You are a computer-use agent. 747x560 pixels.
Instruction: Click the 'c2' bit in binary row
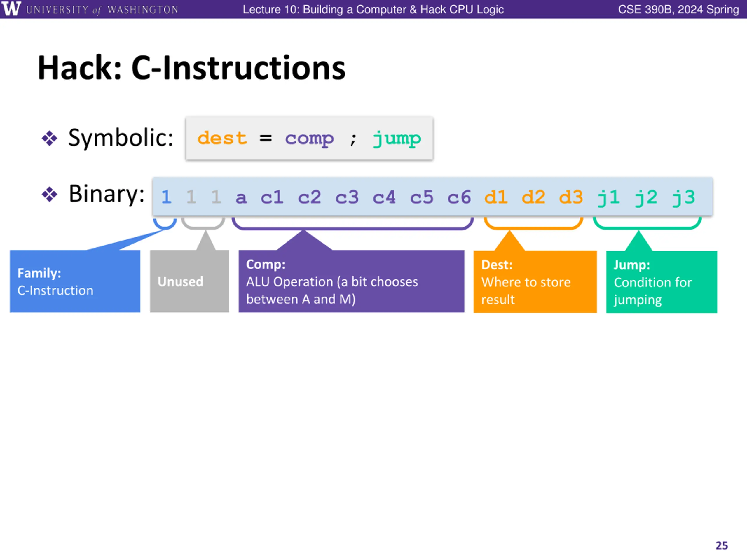coord(309,197)
